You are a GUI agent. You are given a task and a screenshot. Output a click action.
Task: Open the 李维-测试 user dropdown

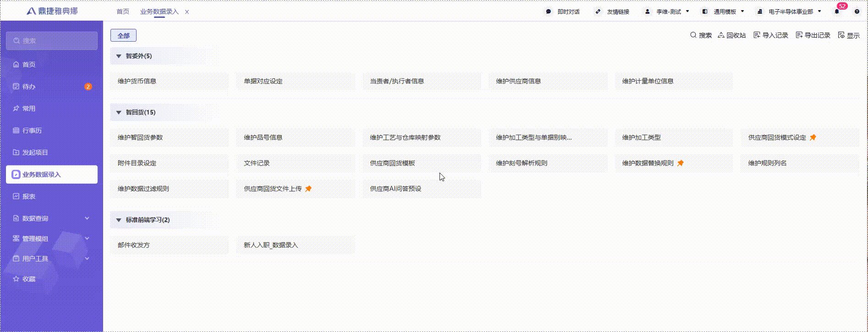[667, 12]
